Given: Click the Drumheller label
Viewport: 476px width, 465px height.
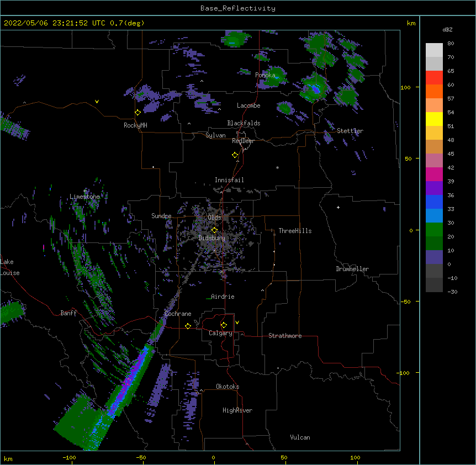Looking at the screenshot, I should 352,269.
